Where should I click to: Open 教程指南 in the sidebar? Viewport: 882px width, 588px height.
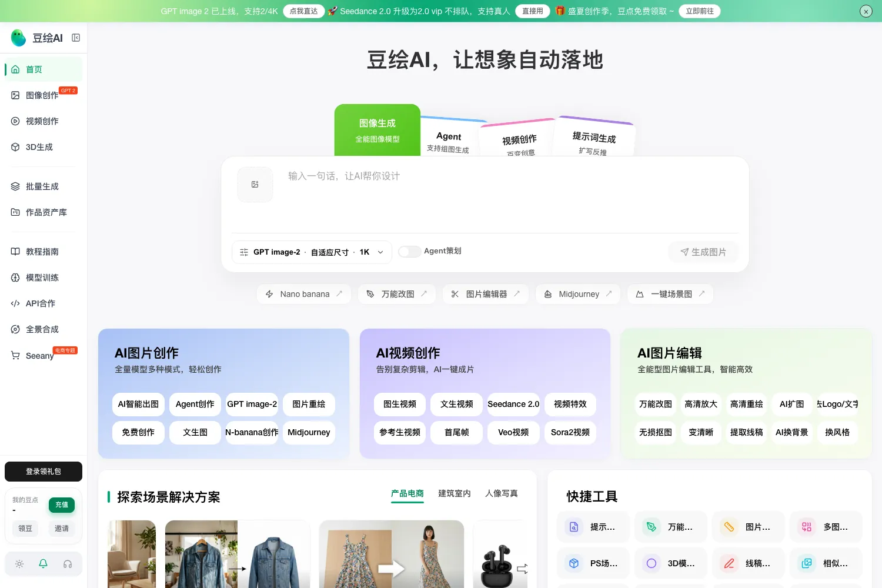click(x=44, y=252)
